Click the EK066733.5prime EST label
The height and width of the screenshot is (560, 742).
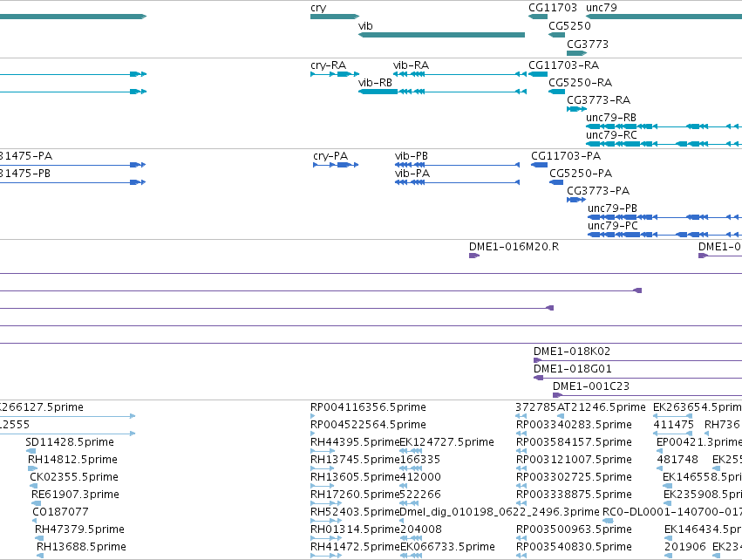[447, 547]
